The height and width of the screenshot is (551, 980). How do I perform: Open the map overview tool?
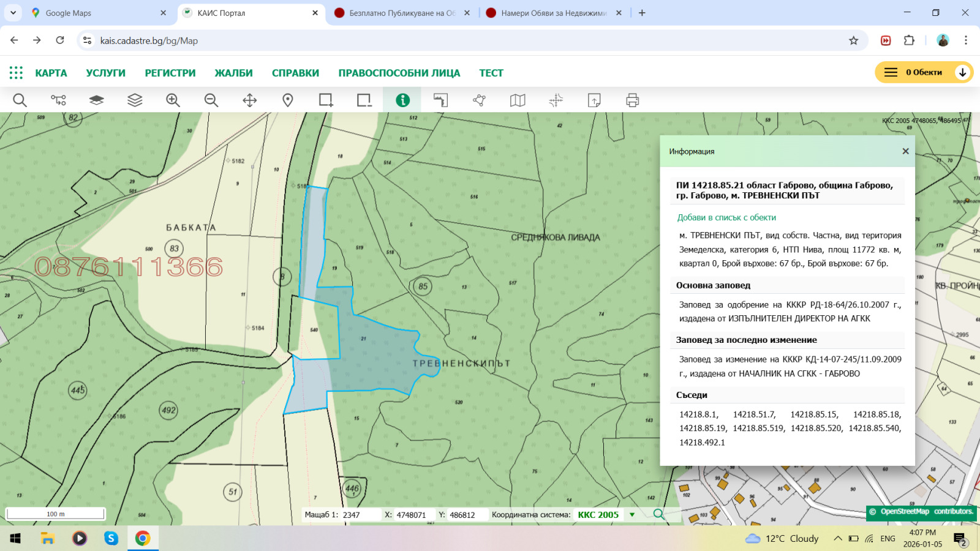(518, 100)
